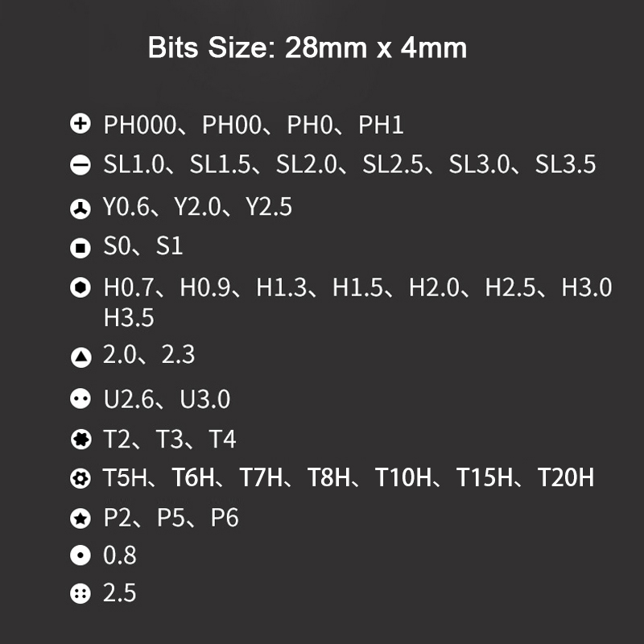Viewport: 644px width, 644px height.
Task: Click the Phillips cross bit icon
Action: [x=80, y=125]
